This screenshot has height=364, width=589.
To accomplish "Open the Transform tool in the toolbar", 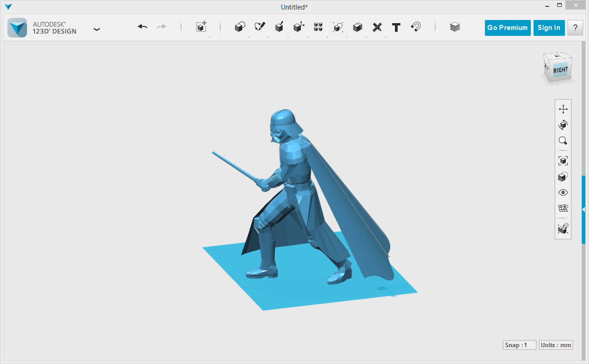I will point(201,27).
